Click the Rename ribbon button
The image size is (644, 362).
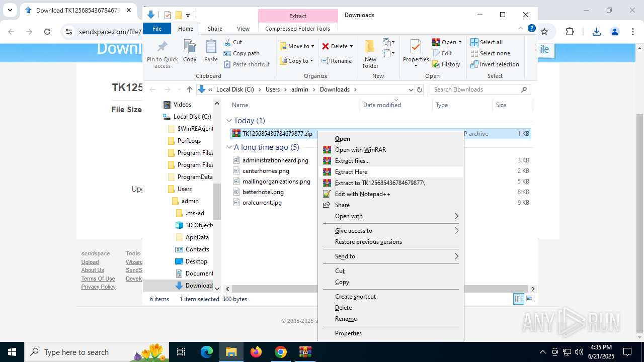(x=337, y=61)
